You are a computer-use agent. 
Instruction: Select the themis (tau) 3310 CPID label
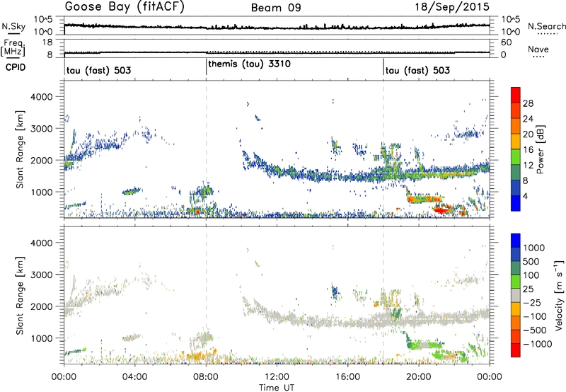(250, 64)
